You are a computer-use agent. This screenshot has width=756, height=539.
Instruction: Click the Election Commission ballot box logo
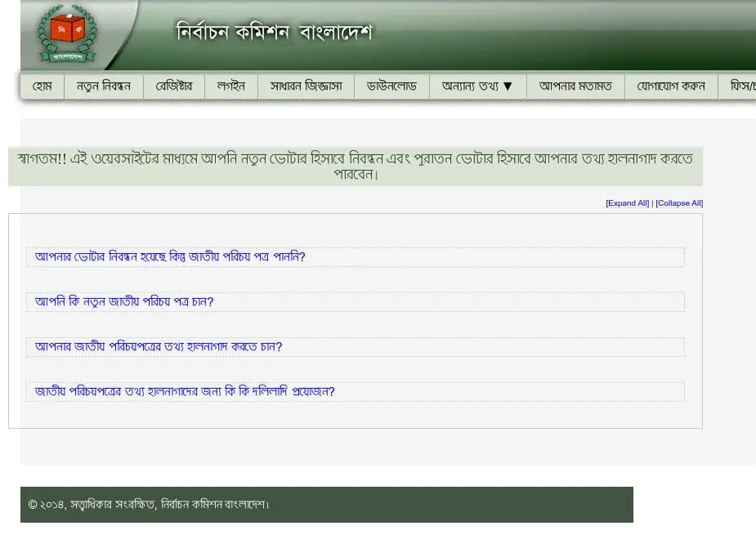(68, 33)
